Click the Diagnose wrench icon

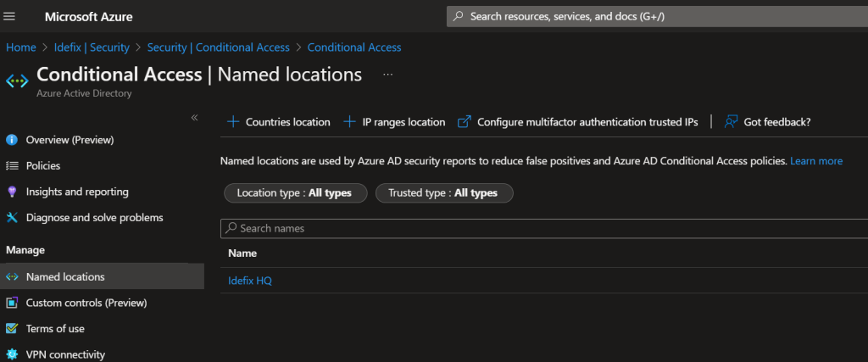(x=12, y=218)
